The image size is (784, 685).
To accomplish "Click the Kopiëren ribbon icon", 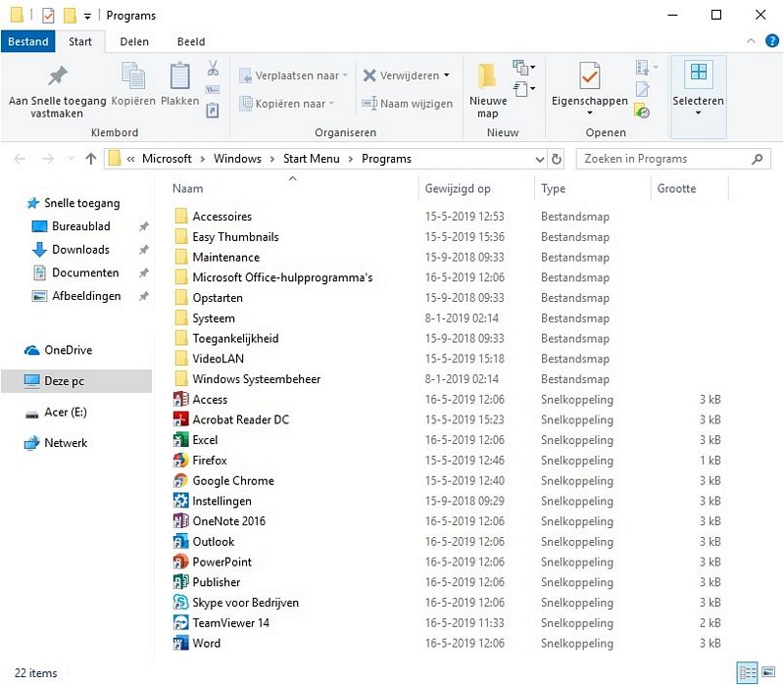I will [x=133, y=76].
